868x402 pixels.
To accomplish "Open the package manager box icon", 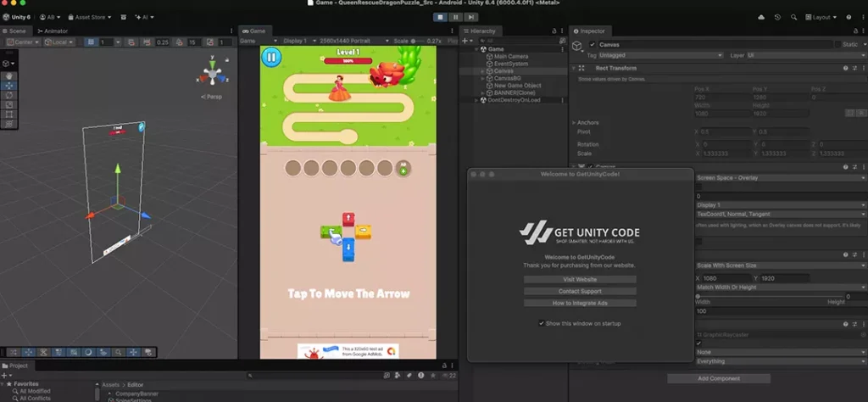I will click(x=123, y=17).
